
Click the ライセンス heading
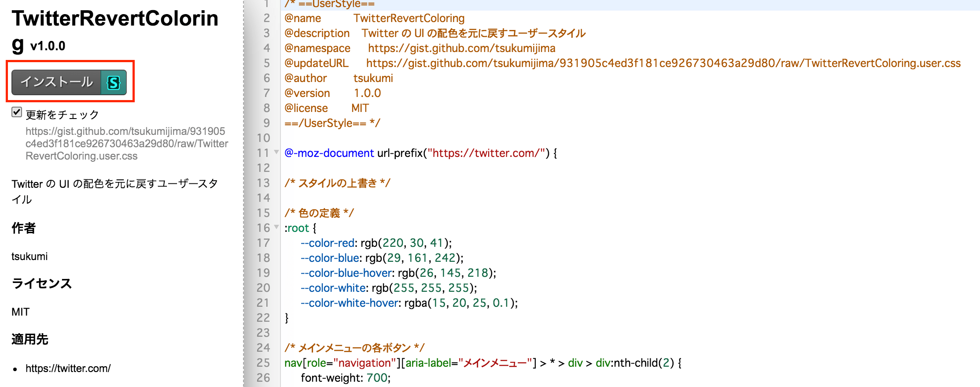pos(42,283)
